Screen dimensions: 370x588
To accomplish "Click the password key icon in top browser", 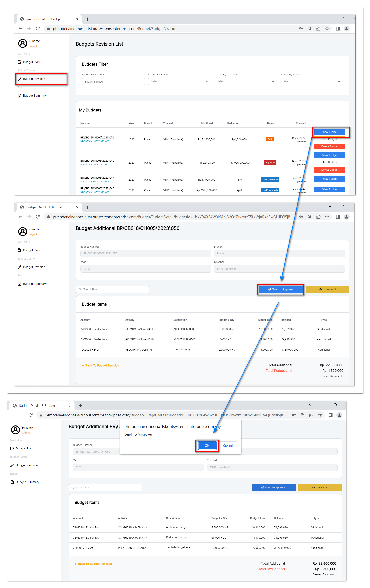I will click(301, 29).
